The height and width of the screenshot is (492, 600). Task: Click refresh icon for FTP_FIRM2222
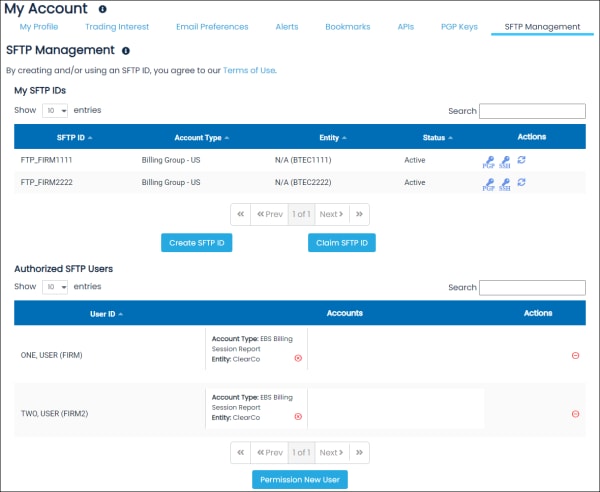[x=522, y=183]
